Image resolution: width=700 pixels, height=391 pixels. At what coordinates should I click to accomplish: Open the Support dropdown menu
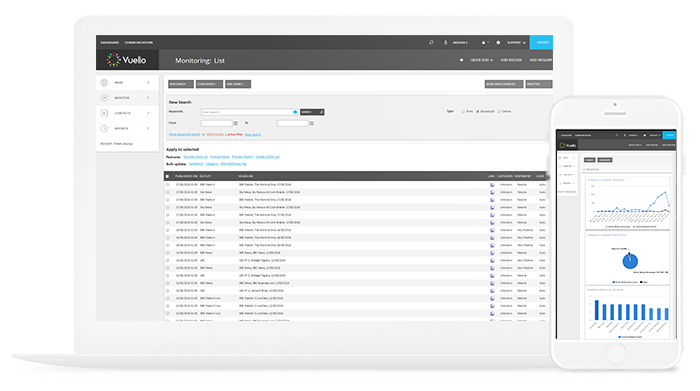coord(516,42)
